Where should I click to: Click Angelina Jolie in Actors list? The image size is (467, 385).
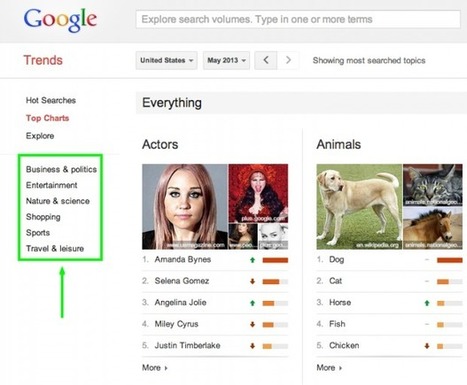coord(180,303)
